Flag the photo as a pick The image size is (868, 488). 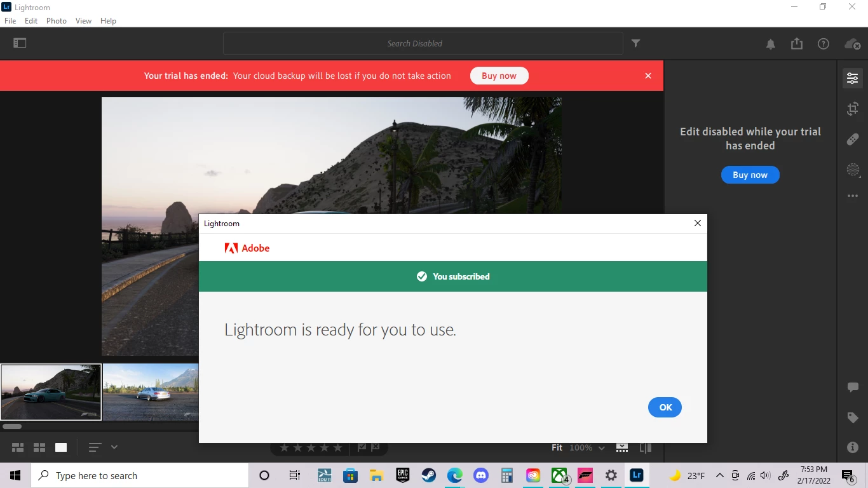point(362,447)
